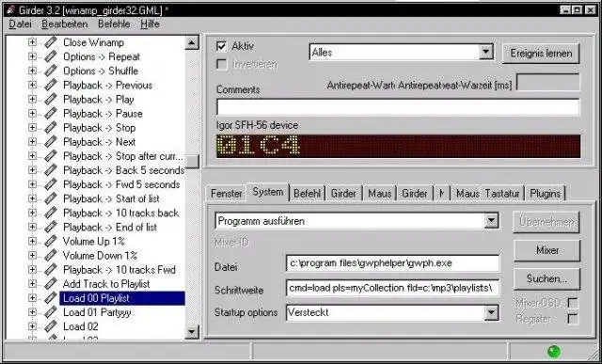Open the Alles event dropdown
The width and height of the screenshot is (602, 364).
click(486, 52)
